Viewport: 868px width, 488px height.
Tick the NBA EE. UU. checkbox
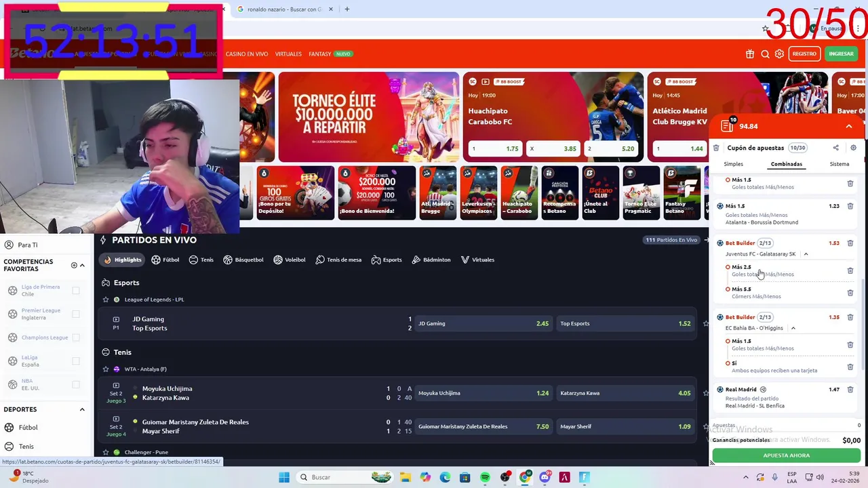click(x=76, y=384)
